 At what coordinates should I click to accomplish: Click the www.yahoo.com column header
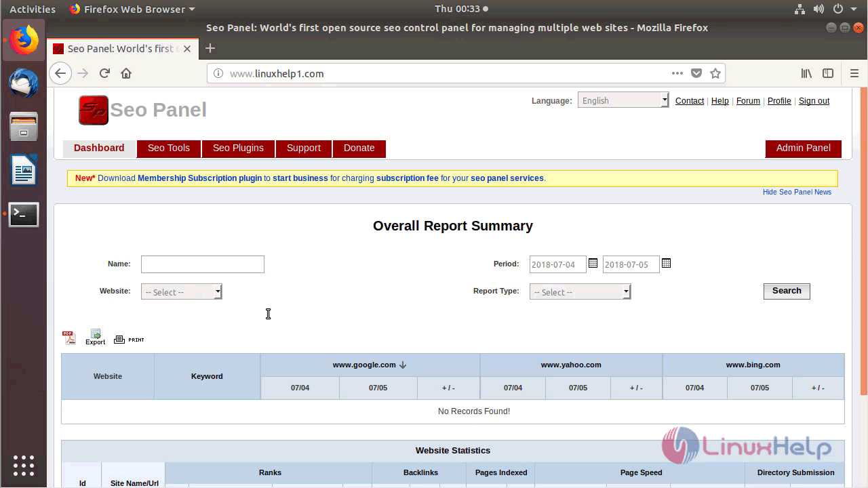571,365
